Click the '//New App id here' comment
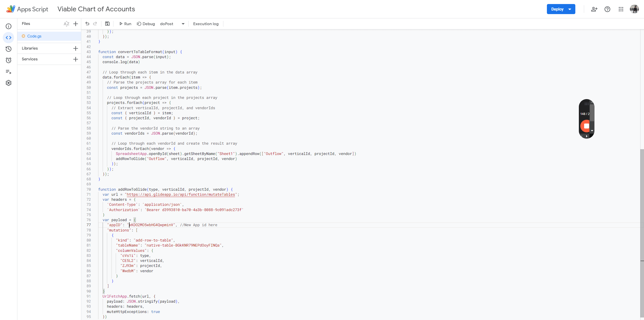644x320 pixels. [198, 225]
